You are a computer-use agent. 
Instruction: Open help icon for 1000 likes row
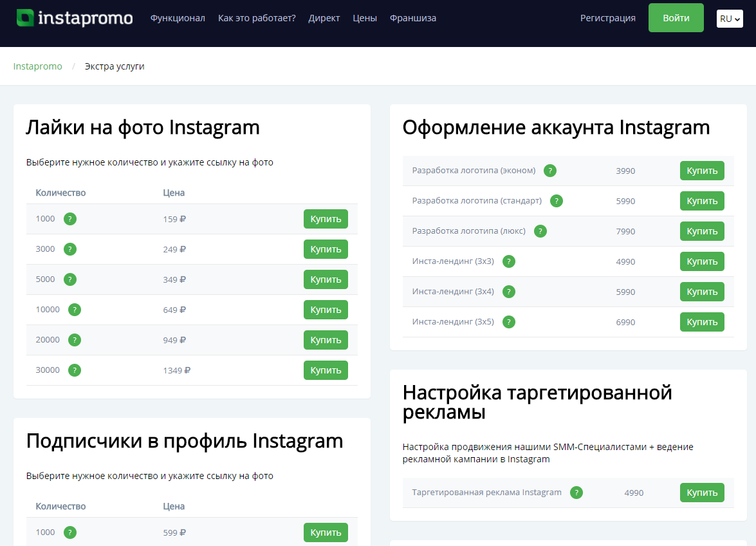coord(70,219)
